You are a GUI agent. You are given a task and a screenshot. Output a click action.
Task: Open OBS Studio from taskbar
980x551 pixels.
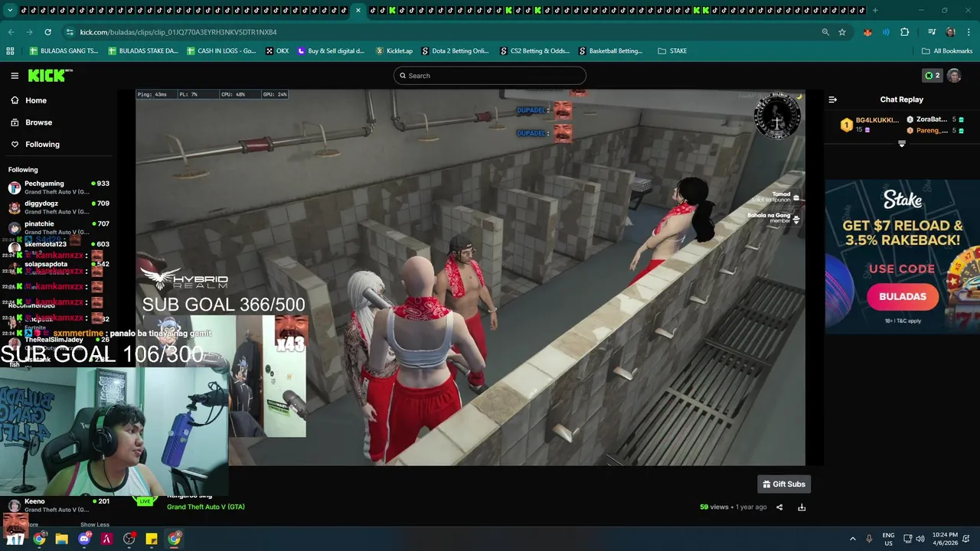click(x=129, y=539)
